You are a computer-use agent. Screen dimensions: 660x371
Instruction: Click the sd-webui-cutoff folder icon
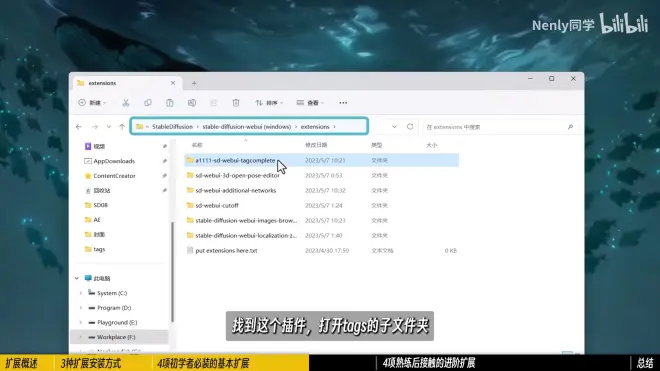(190, 206)
